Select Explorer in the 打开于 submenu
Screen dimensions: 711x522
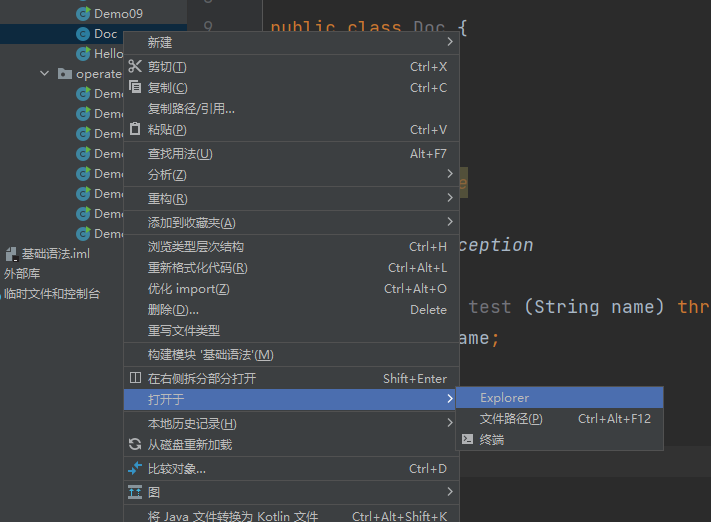[x=560, y=398]
